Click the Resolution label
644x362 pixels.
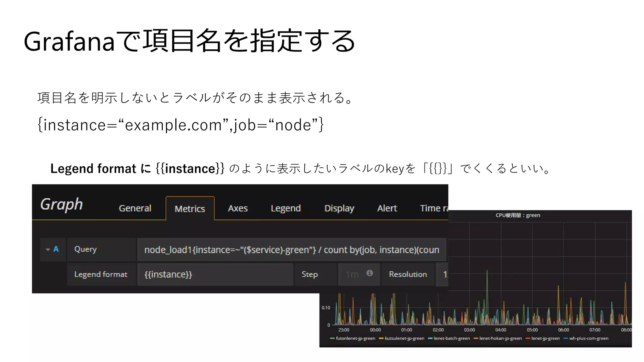408,274
